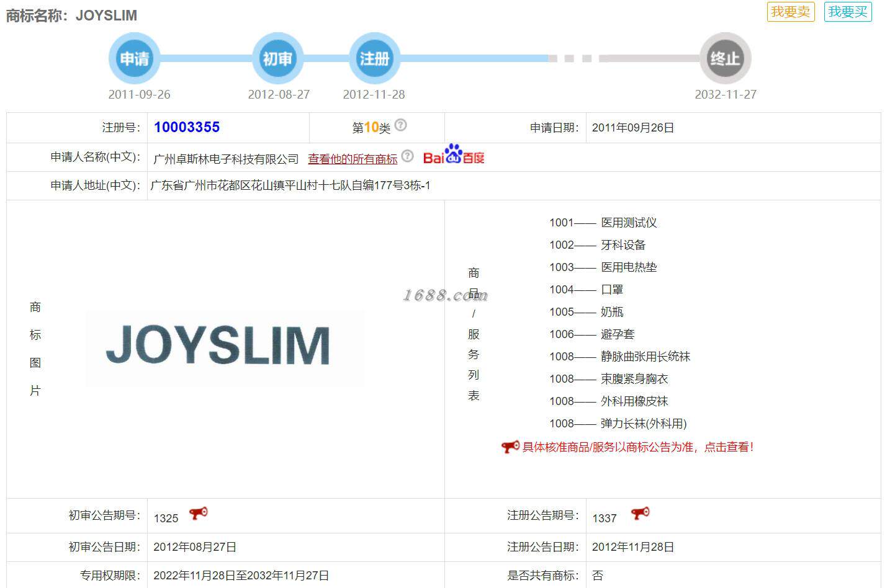Click goods item 1004 口罩
The image size is (890, 588).
[x=586, y=290]
